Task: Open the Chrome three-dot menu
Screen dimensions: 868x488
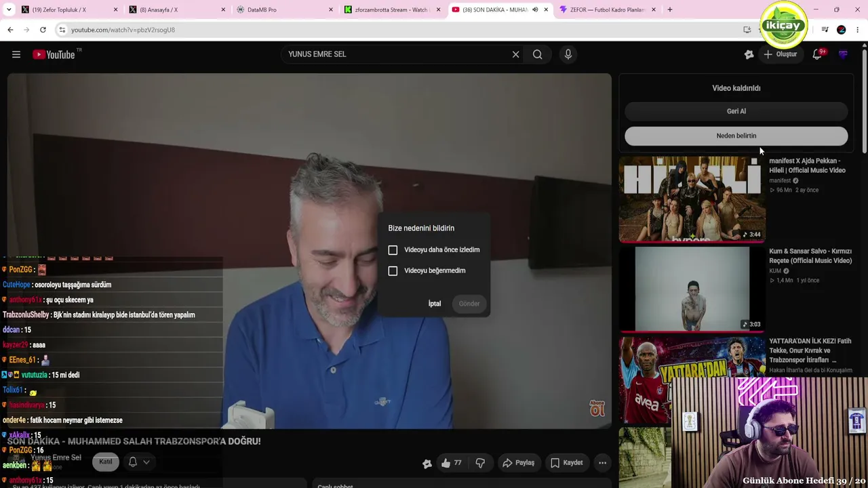Action: pos(858,30)
